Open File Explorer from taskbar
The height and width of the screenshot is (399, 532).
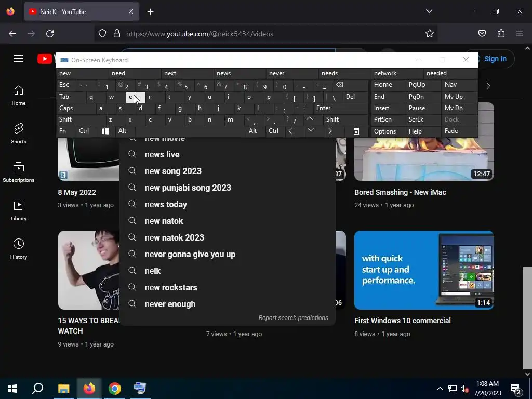(x=63, y=388)
